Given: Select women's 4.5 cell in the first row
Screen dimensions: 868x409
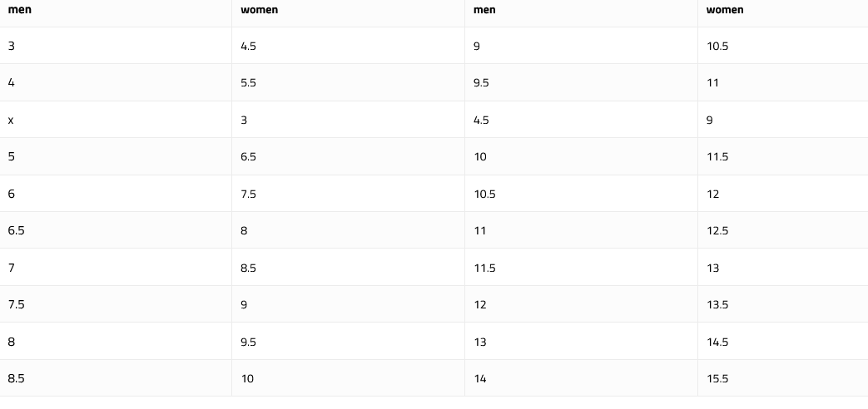Looking at the screenshot, I should click(248, 47).
